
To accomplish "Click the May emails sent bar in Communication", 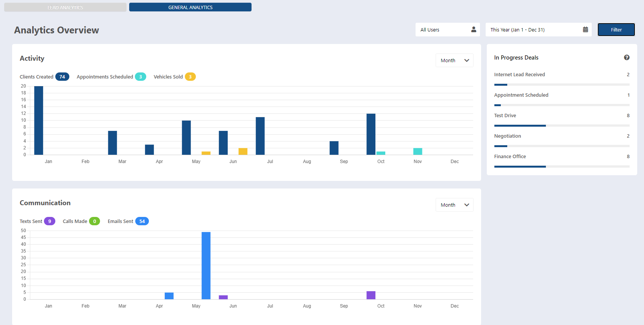I will pyautogui.click(x=206, y=265).
